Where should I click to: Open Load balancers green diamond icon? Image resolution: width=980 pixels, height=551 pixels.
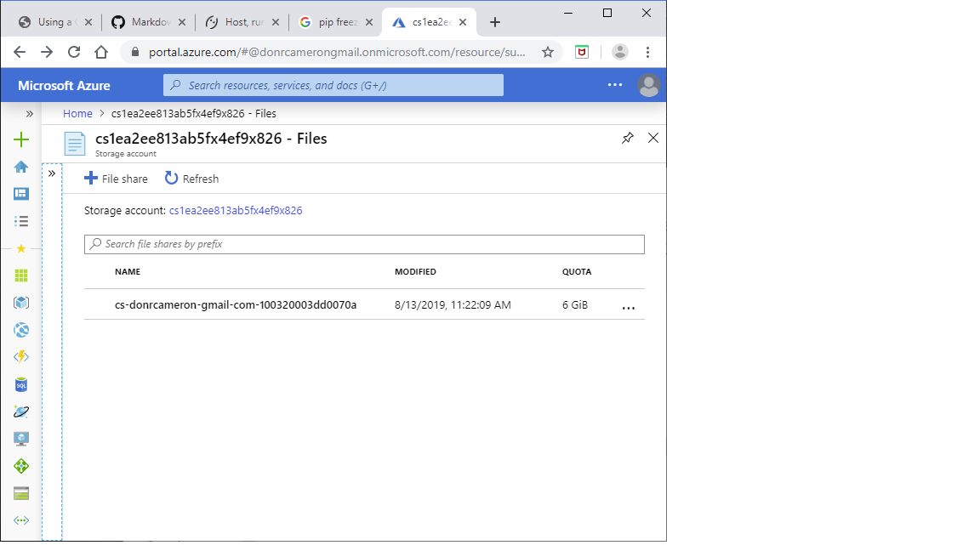click(21, 466)
